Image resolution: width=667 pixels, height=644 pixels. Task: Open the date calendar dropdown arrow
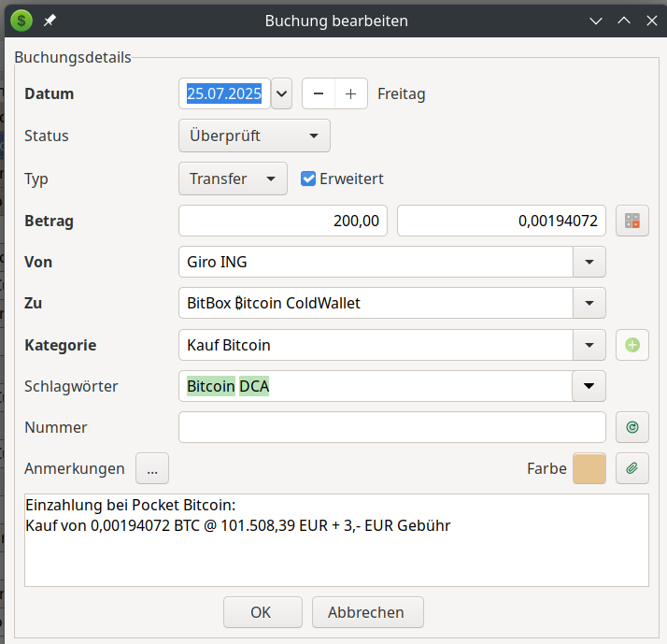coord(281,93)
